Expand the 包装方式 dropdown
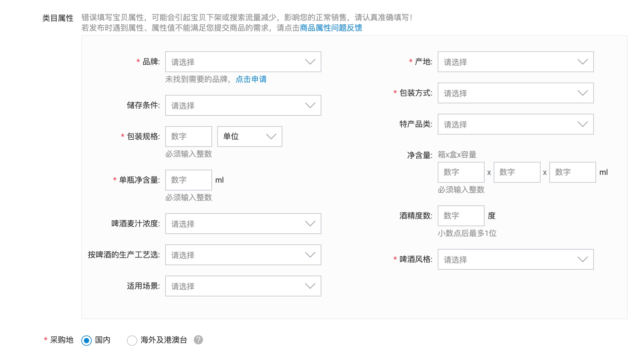Screen dimensions: 642x364 pos(515,93)
